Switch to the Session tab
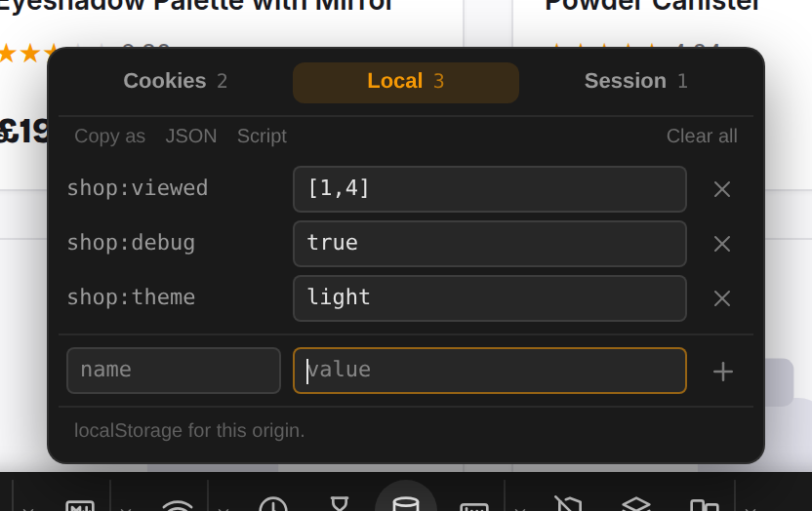 [636, 81]
